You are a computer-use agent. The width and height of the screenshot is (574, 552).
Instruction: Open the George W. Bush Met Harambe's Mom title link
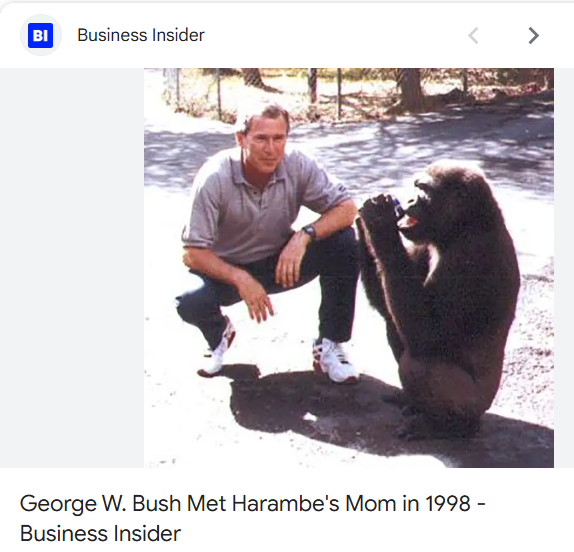253,518
